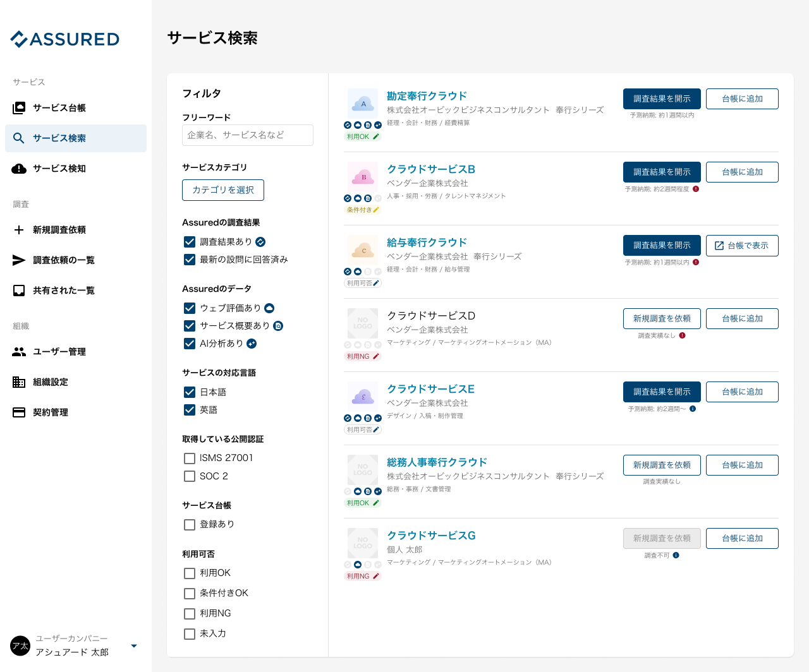
Task: Click pencil icon on 総務人事奉行クラウド 利用OK tag
Action: (x=376, y=503)
